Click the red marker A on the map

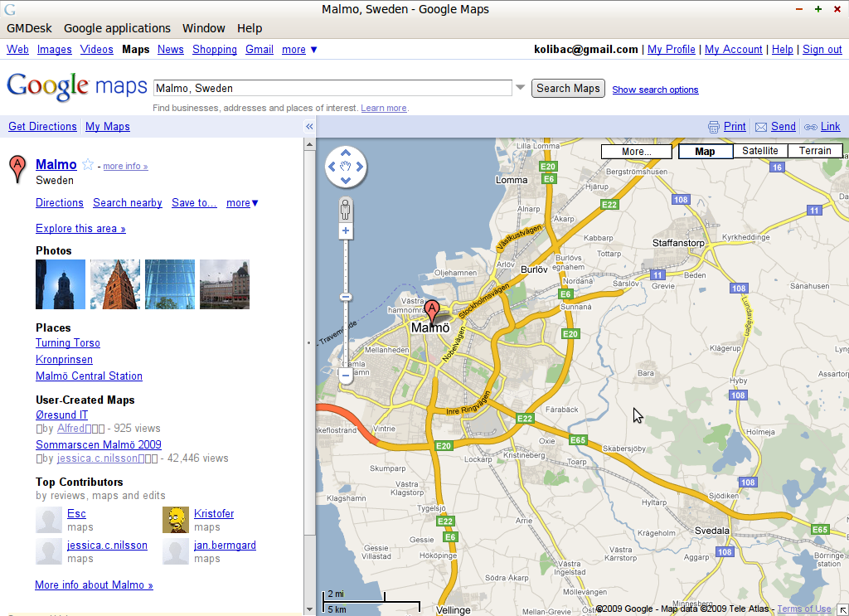tap(431, 311)
